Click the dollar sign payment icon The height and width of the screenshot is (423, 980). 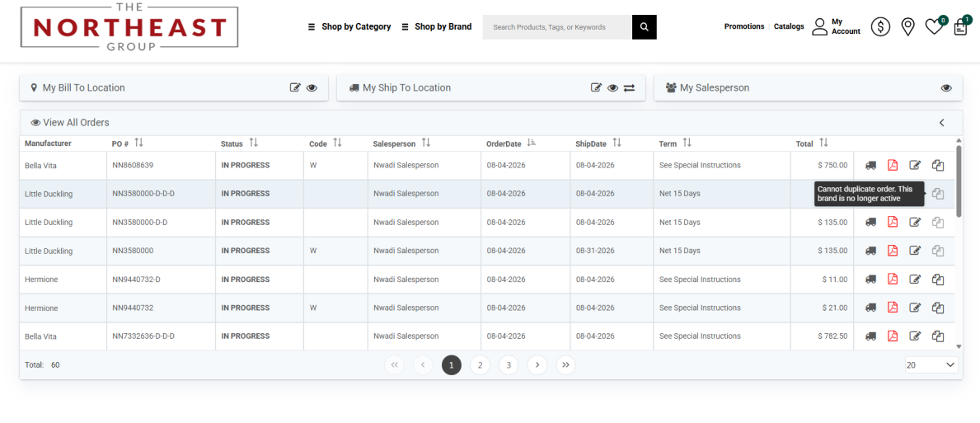click(880, 27)
